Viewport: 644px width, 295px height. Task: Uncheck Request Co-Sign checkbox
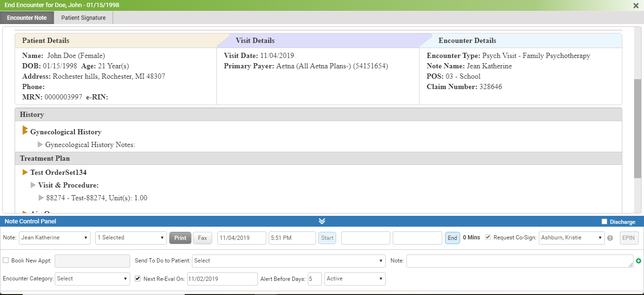coord(488,237)
